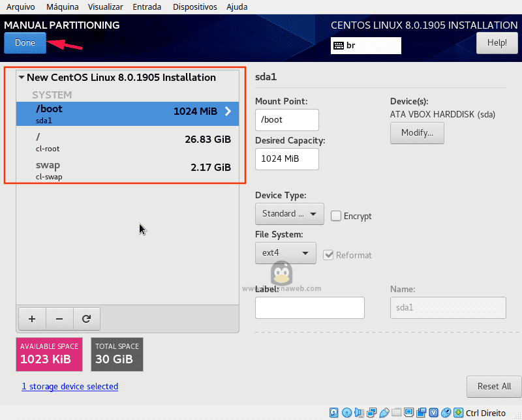Click the Desired Capacity input field
The width and height of the screenshot is (522, 420).
point(287,158)
